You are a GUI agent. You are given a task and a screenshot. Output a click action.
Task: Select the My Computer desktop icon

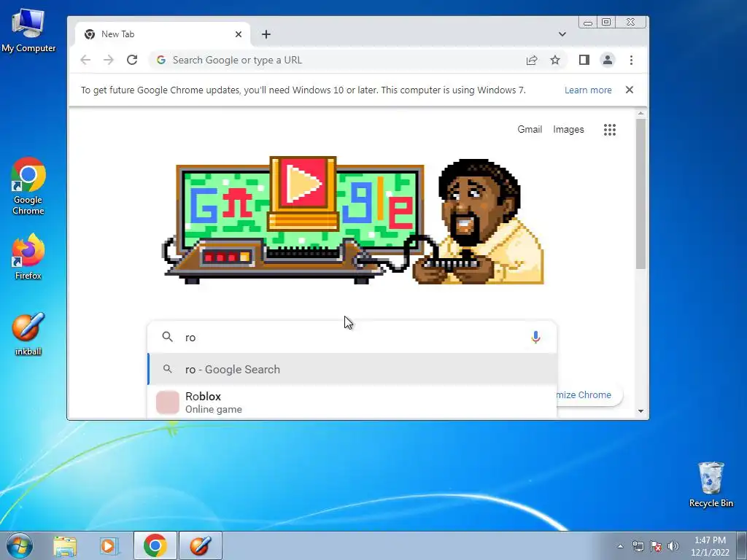pos(28,31)
